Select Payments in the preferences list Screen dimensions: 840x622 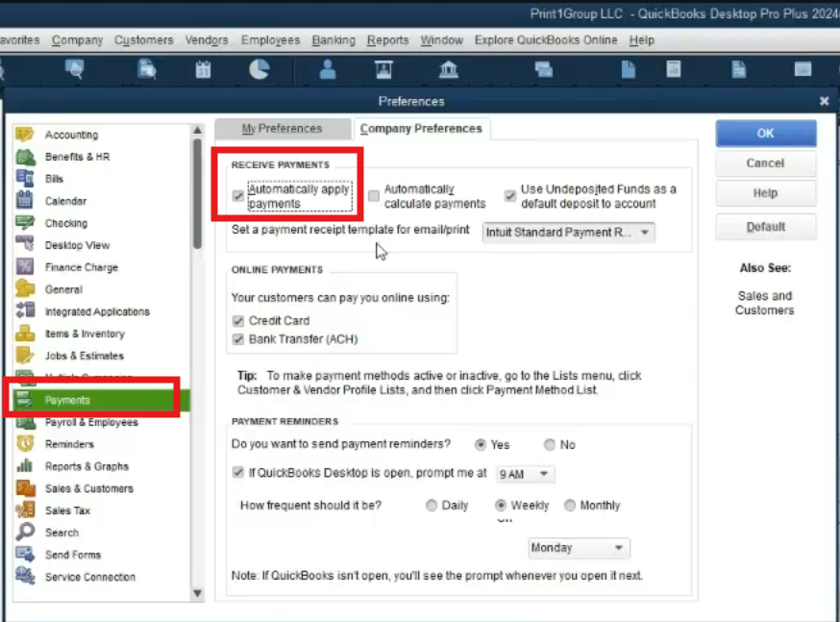(101, 400)
